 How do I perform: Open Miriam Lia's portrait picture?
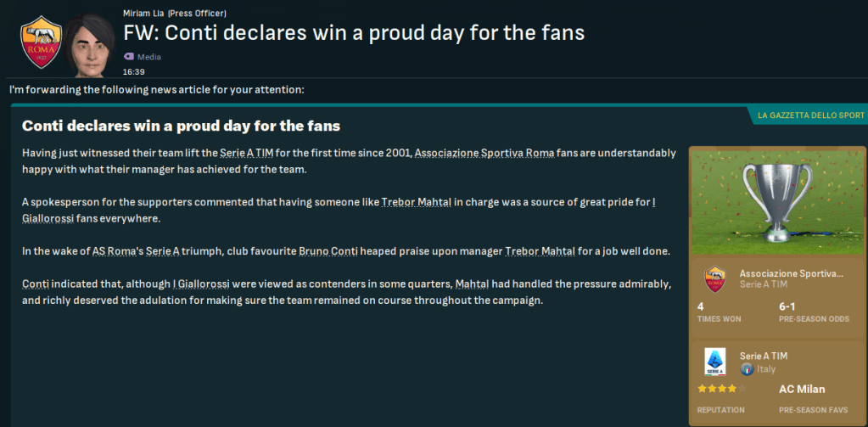point(91,42)
